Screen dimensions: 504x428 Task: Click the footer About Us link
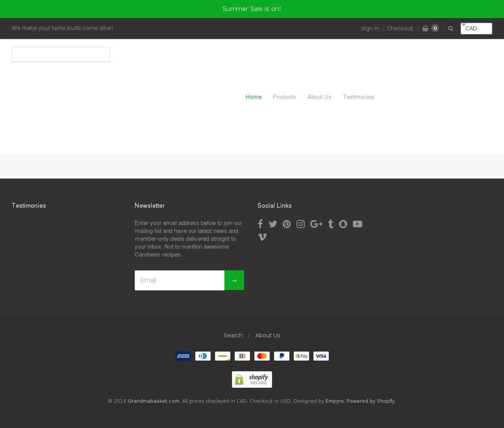[x=268, y=336]
